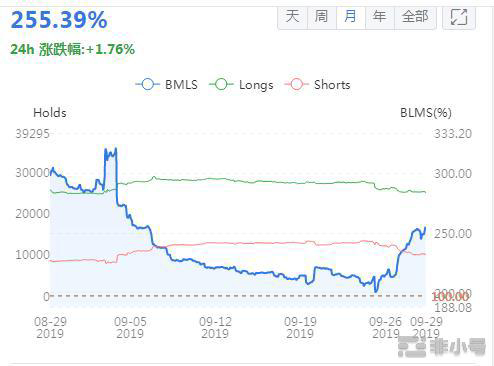Screen dimensions: 494x366
Task: Click the 10000 left axis label
Action: (32, 255)
